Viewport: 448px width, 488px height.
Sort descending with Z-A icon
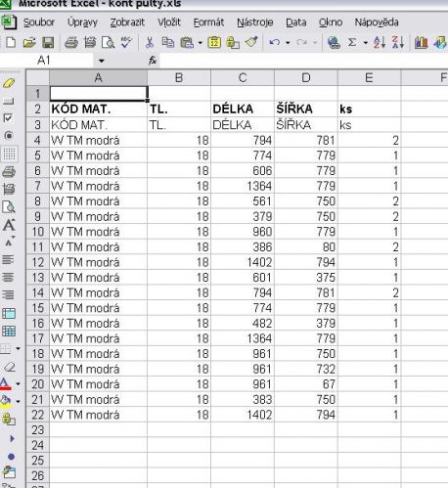click(398, 42)
